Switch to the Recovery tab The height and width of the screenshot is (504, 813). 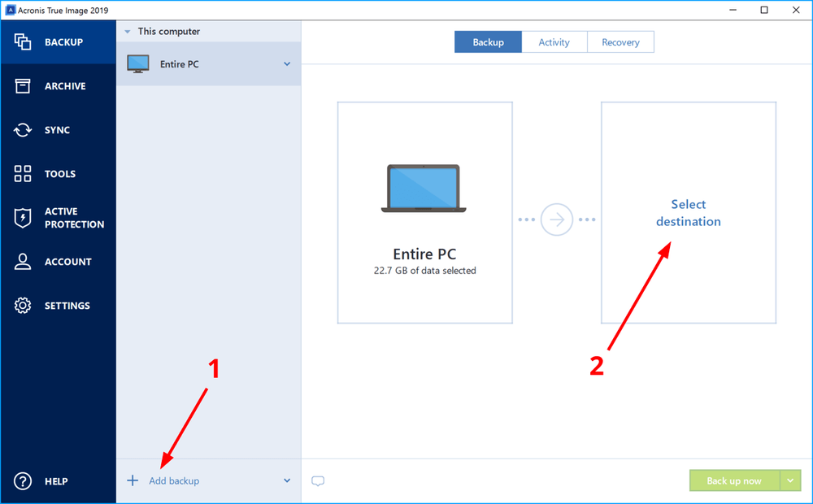click(620, 42)
